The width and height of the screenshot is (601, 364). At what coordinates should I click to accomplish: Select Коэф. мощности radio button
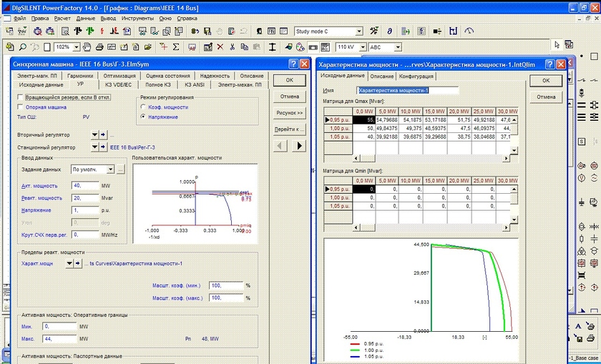[x=145, y=107]
